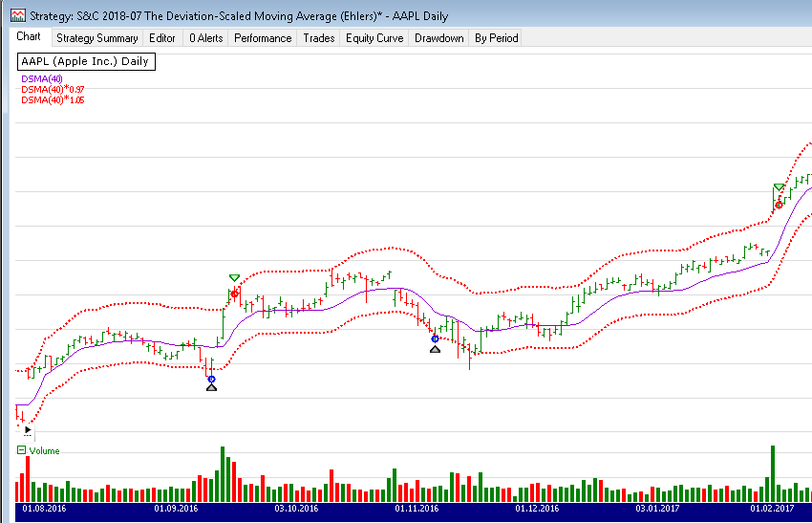Open the 0 Alerts tab
Image resolution: width=812 pixels, height=523 pixels.
pos(204,38)
